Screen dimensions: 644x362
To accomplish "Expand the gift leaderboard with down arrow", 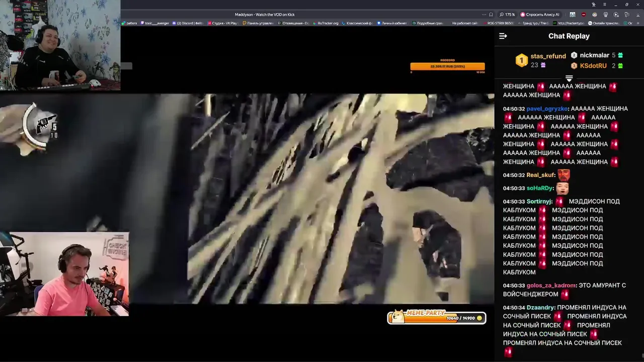I will coord(569,78).
